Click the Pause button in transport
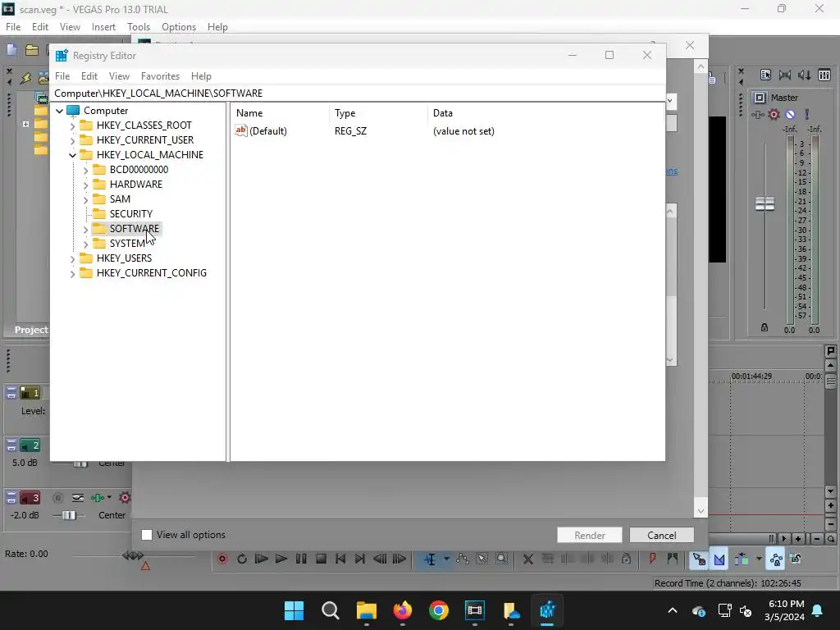This screenshot has width=840, height=630. tap(301, 559)
